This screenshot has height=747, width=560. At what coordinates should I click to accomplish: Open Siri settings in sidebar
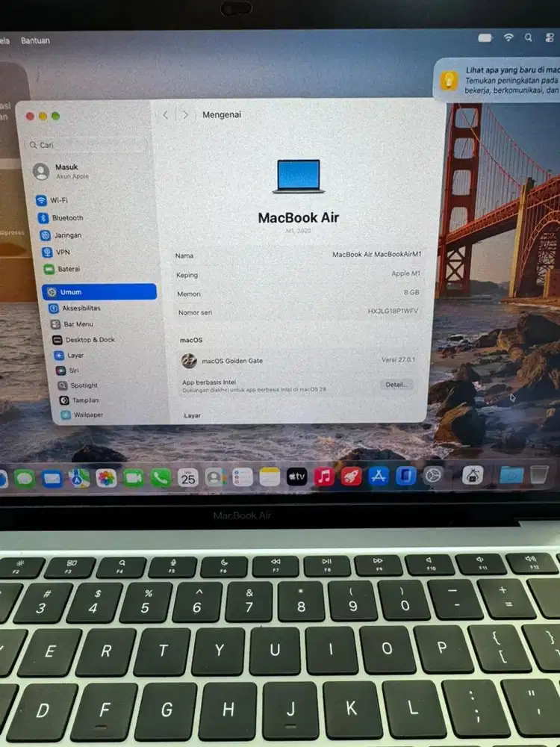click(68, 371)
